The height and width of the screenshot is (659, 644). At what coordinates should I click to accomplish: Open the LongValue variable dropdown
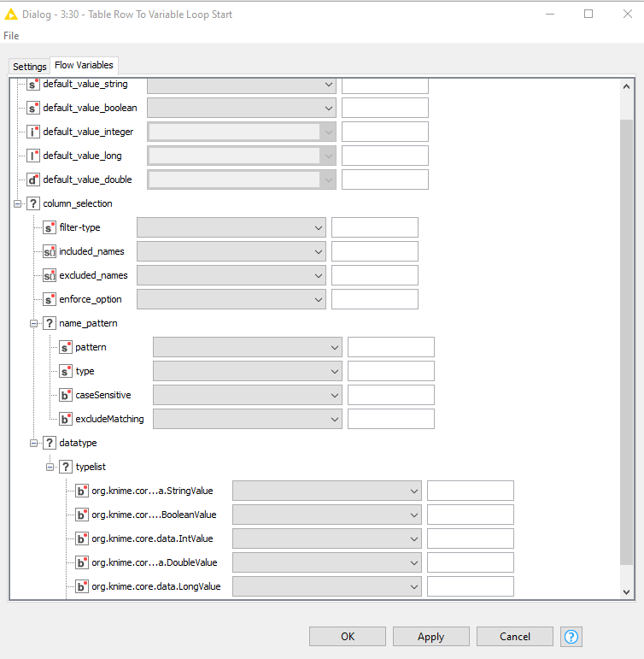point(327,586)
